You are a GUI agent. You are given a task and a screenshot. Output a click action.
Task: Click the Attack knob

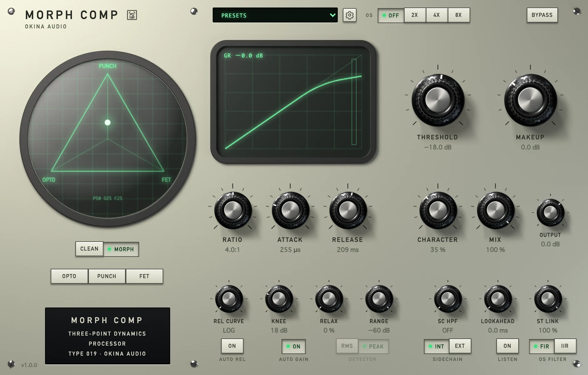[290, 210]
